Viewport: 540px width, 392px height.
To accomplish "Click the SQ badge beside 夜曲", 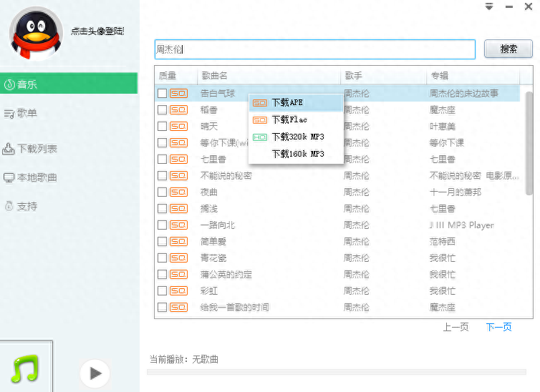I will point(178,192).
